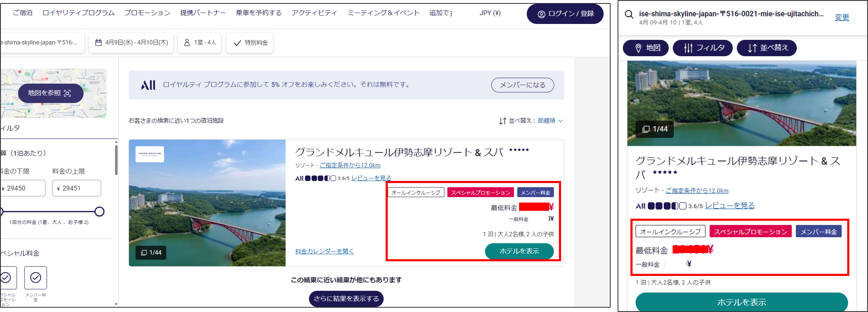Click the 1/44 photo gallery counter on desktop
868x312 pixels.
[151, 252]
